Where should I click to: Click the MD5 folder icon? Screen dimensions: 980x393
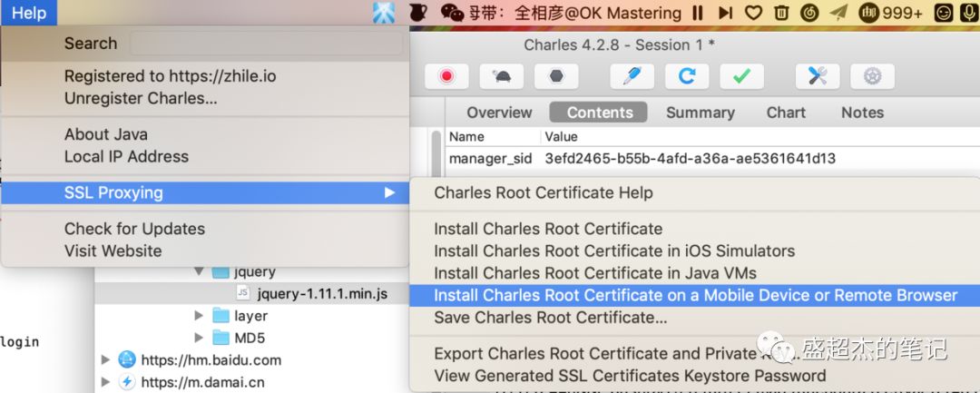click(220, 338)
